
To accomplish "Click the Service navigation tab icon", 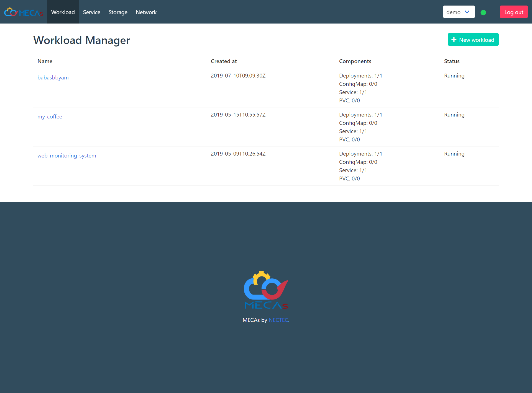I will tap(91, 12).
